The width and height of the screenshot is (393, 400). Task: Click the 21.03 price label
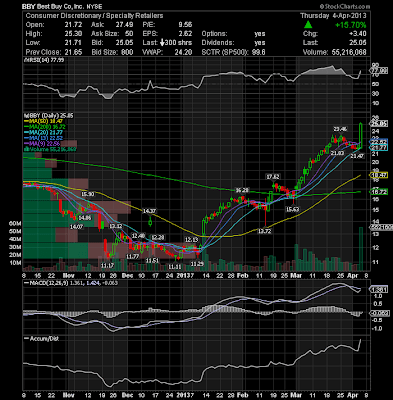coord(337,153)
